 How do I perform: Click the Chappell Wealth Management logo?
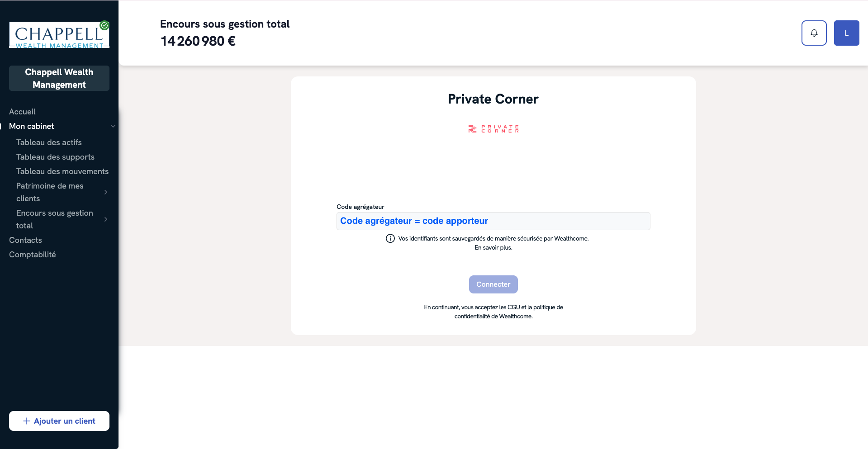59,35
